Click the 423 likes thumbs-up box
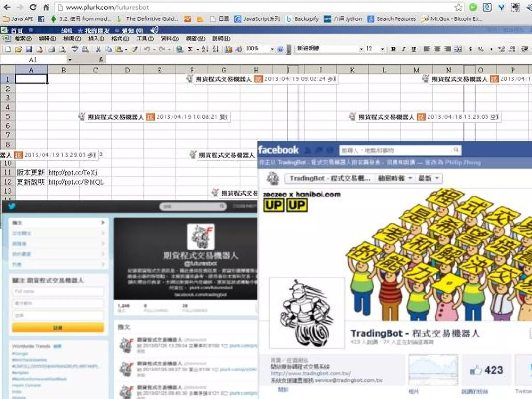Image resolution: width=532 pixels, height=399 pixels. [x=486, y=370]
